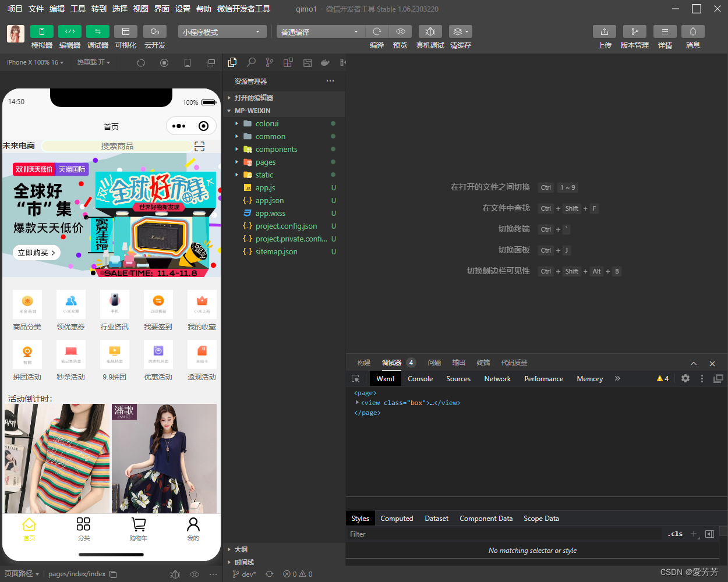The width and height of the screenshot is (728, 582).
Task: Open the 工具 menu
Action: tap(78, 9)
